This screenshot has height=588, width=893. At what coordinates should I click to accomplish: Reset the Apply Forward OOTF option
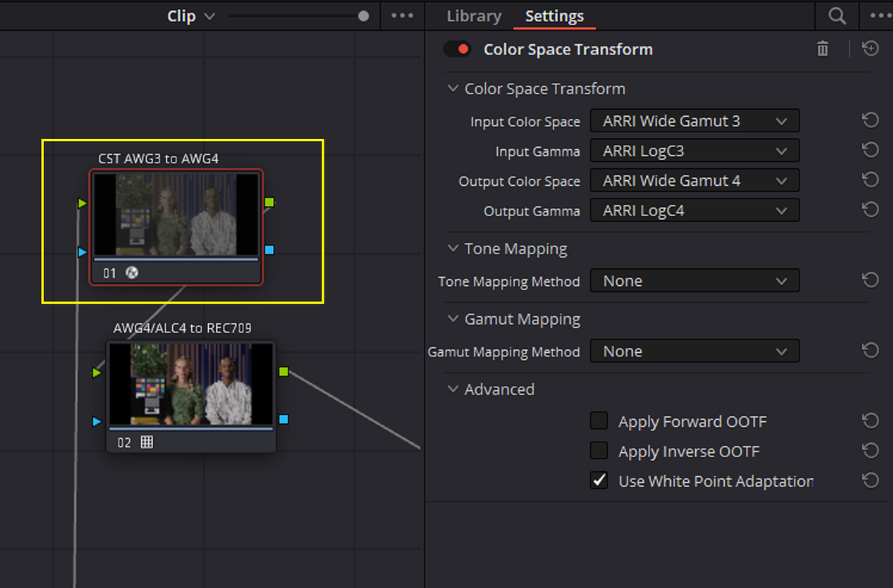870,421
